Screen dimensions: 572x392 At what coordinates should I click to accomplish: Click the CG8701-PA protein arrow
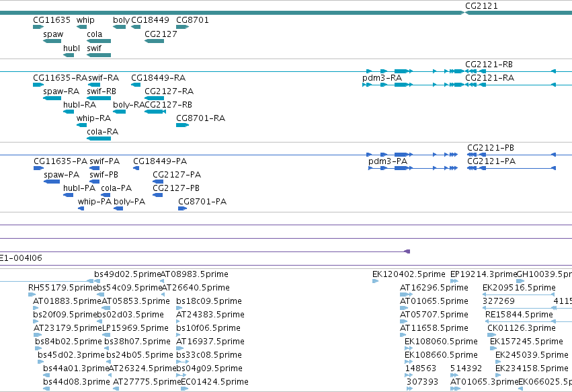(182, 208)
